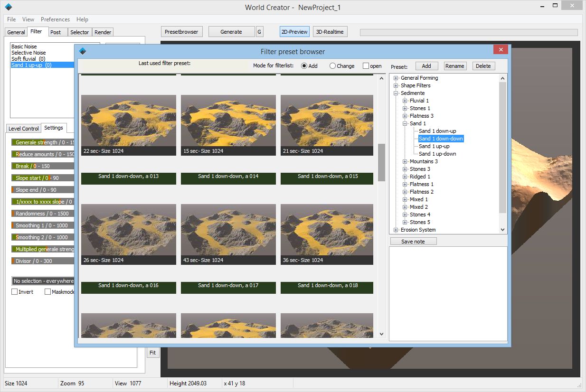Switch to 3D-Realtime mode

330,31
